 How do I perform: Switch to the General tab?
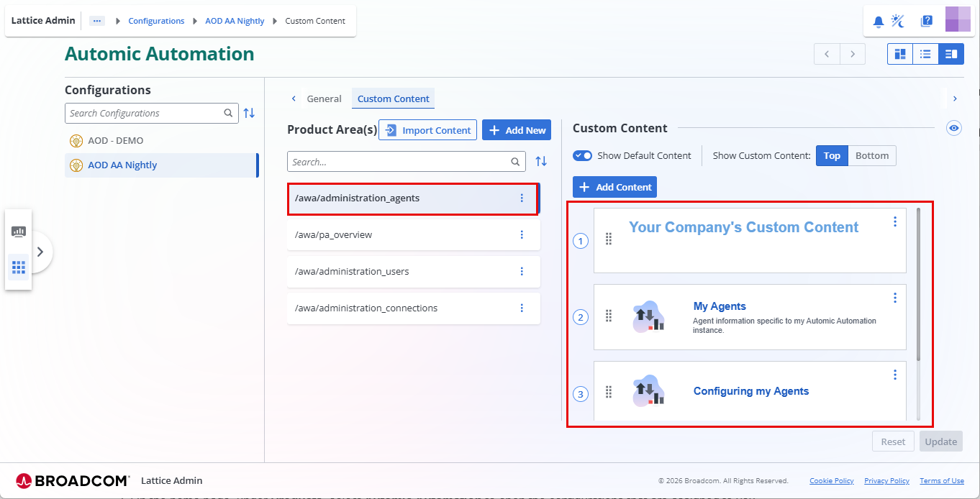[x=325, y=99]
